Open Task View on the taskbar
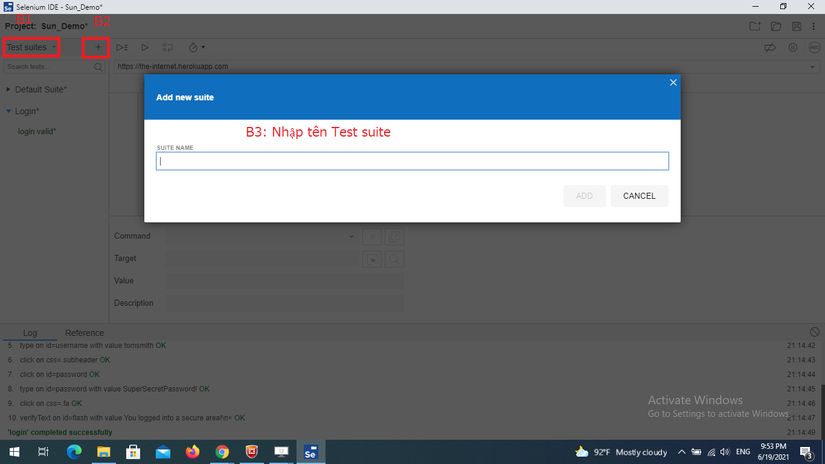 tap(43, 452)
